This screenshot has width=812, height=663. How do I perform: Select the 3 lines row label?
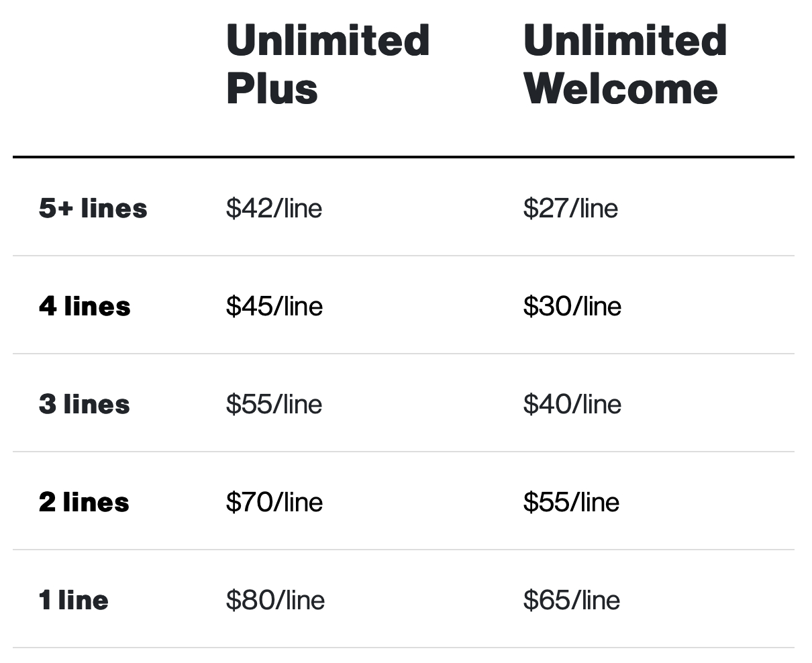click(85, 404)
